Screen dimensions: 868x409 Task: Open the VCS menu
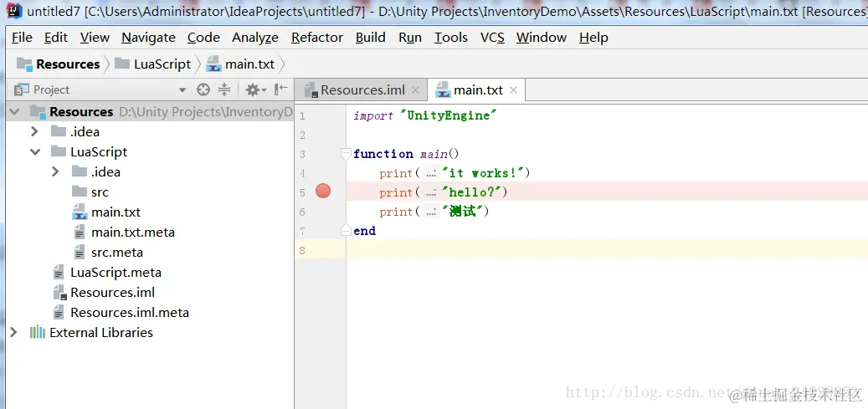492,38
